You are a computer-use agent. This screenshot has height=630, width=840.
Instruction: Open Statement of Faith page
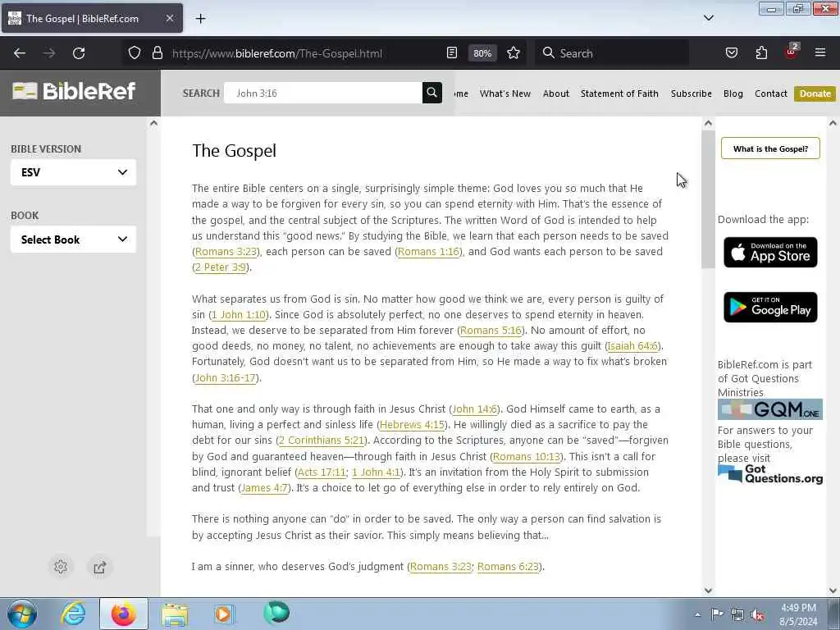(x=619, y=94)
